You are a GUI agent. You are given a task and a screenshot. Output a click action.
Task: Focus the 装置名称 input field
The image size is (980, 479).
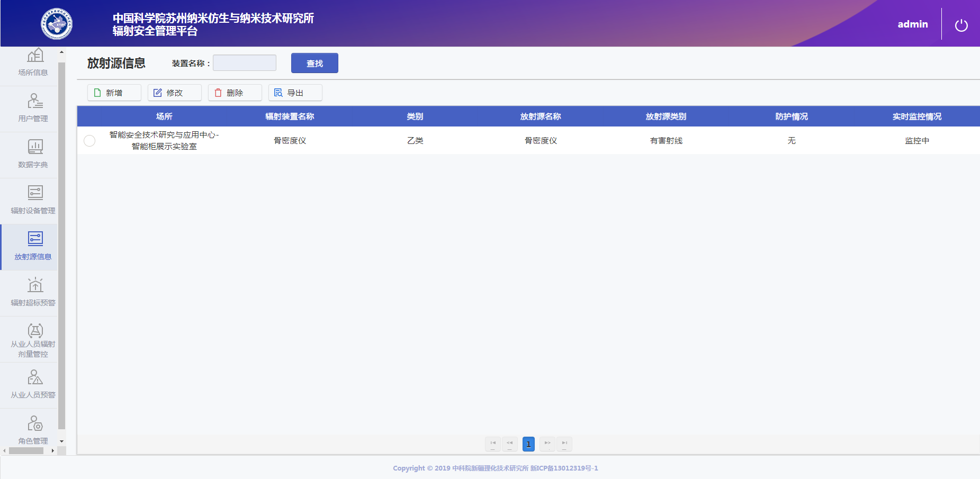(x=245, y=63)
